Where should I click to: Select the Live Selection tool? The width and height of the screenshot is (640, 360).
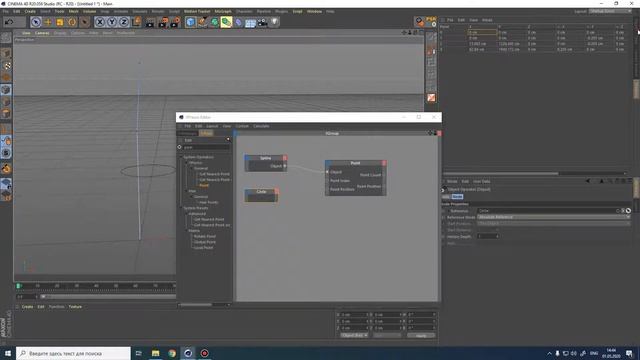click(x=36, y=22)
